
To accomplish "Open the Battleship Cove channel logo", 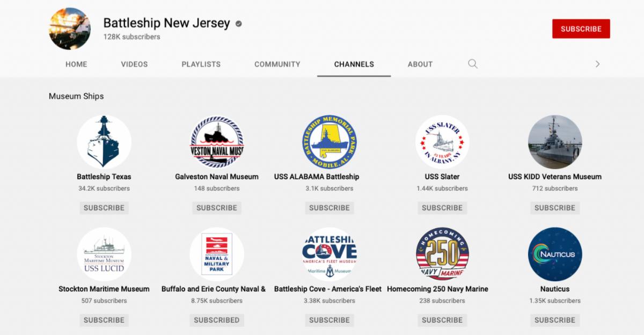I will tap(330, 254).
